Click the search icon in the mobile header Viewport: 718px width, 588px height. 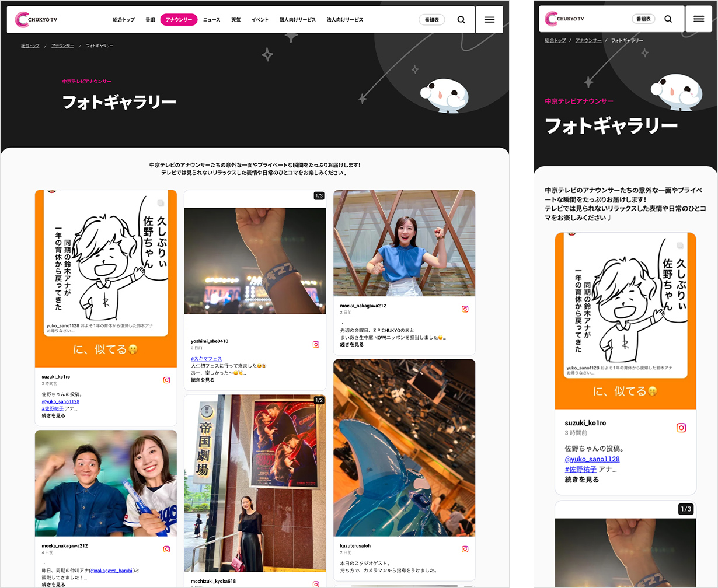(x=668, y=19)
